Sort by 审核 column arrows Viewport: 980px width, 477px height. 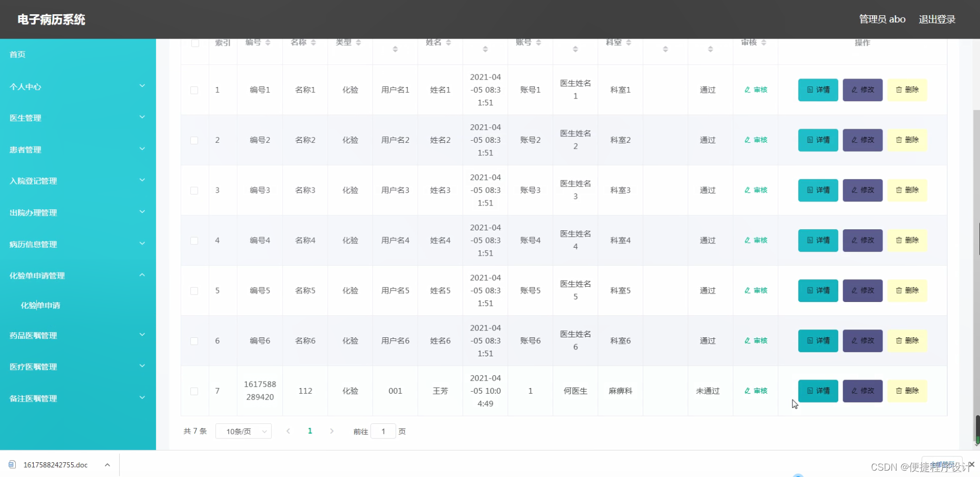coord(764,43)
